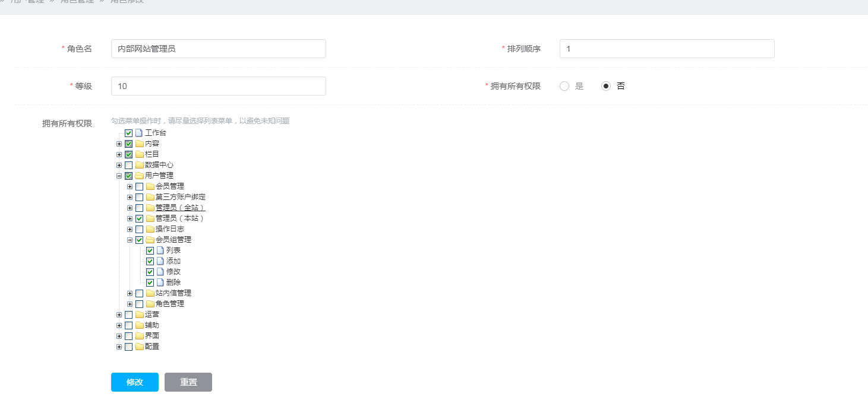Click the 重置 reset button
The image size is (868, 397).
coord(188,382)
